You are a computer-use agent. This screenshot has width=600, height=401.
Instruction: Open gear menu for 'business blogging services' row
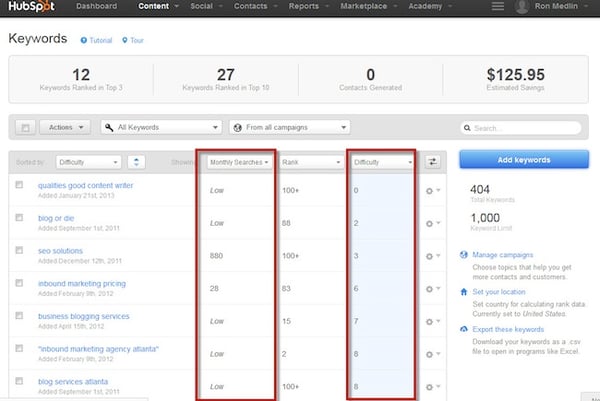coord(432,321)
